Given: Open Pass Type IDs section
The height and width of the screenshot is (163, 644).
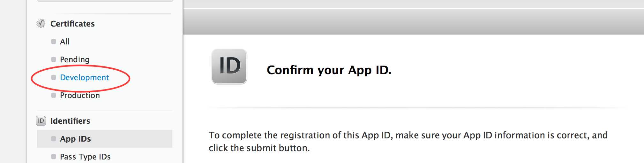Looking at the screenshot, I should tap(85, 157).
